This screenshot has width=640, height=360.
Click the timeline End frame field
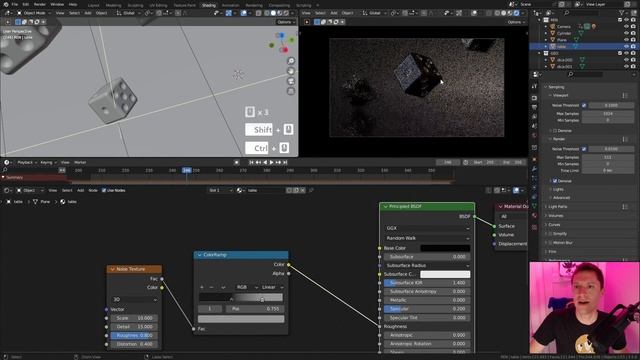click(512, 162)
